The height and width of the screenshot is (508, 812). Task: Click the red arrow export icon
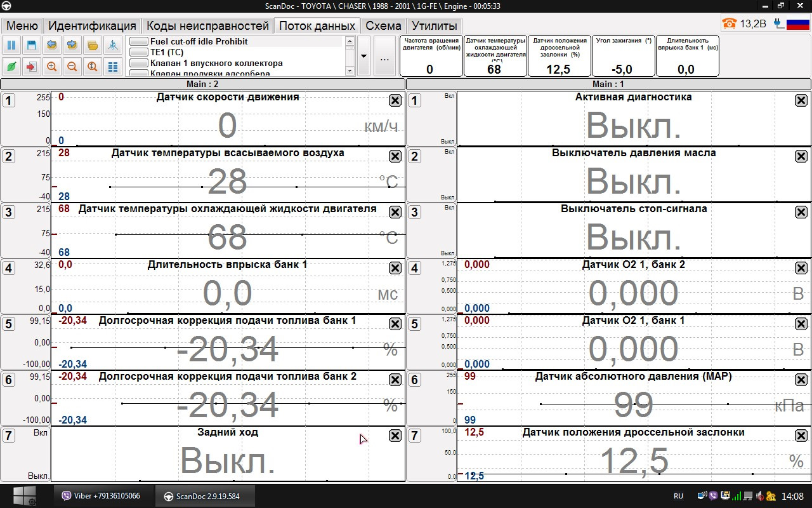pos(32,67)
